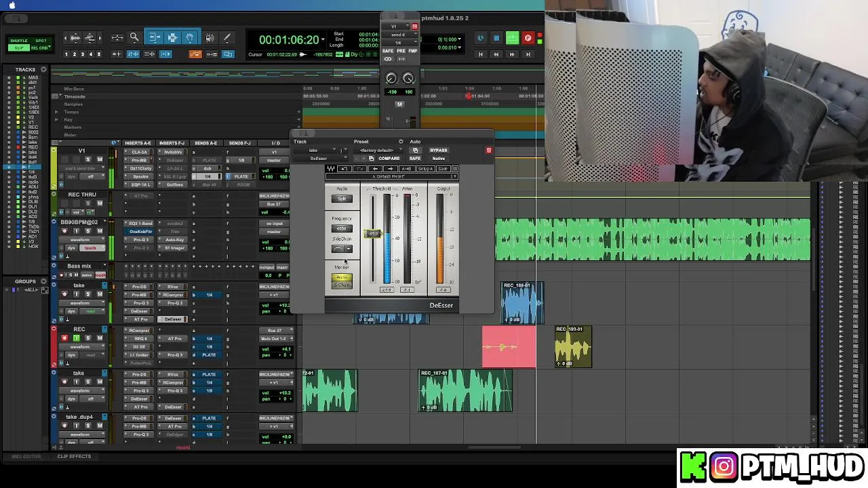This screenshot has width=868, height=488.
Task: Click the Split audio button in DeEsser
Action: point(342,199)
